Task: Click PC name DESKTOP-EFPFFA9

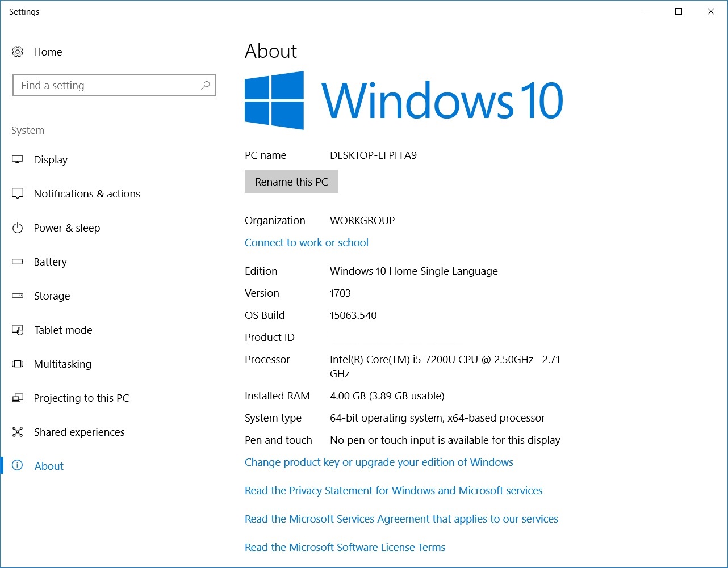Action: 373,155
